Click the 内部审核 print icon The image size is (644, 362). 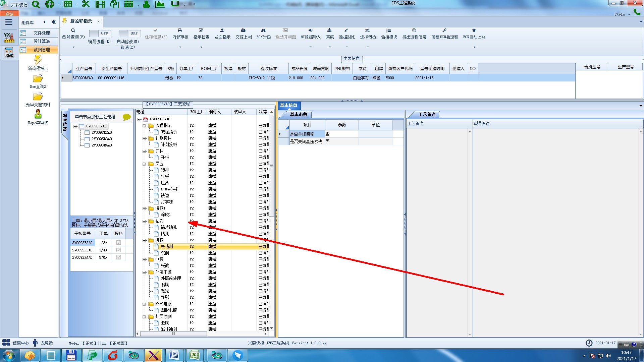pos(180,31)
